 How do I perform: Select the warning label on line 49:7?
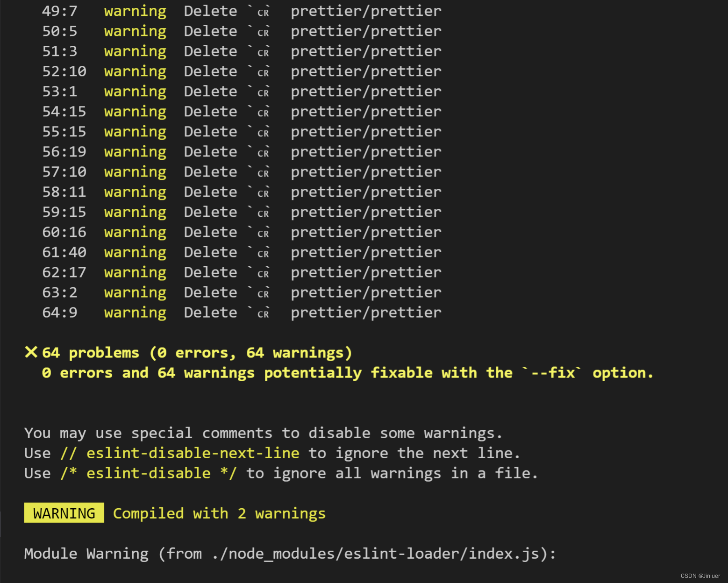135,11
